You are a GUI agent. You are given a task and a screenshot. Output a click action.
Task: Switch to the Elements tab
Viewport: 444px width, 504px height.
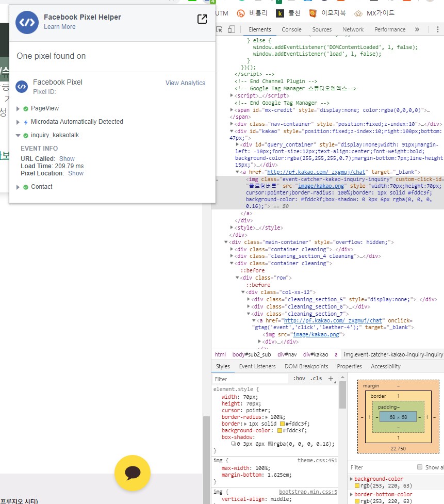259,29
